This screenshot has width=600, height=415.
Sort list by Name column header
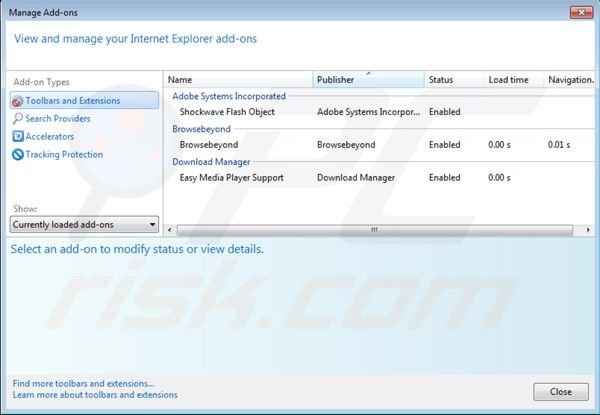[240, 80]
